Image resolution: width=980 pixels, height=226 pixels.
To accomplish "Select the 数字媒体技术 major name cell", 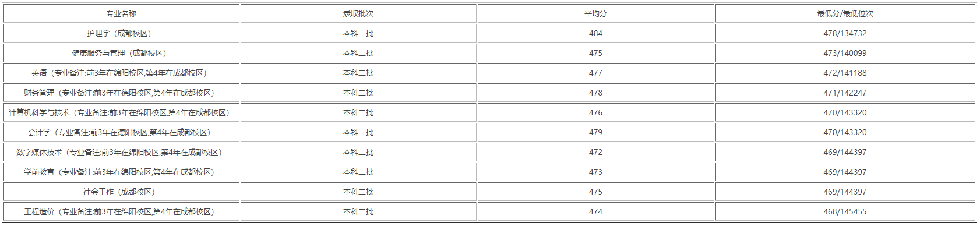I will [121, 152].
